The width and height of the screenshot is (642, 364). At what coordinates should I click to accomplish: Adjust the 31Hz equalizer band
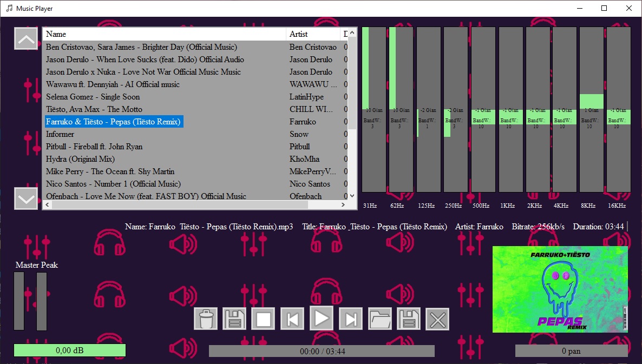coord(374,110)
